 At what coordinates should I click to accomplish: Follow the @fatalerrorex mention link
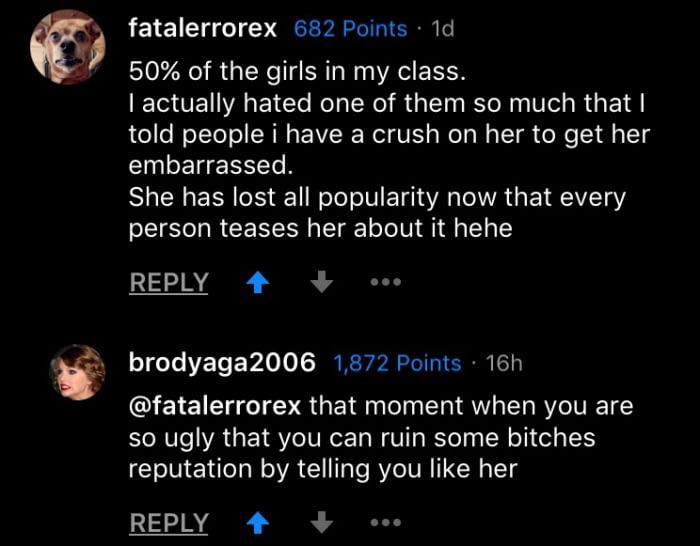point(215,407)
